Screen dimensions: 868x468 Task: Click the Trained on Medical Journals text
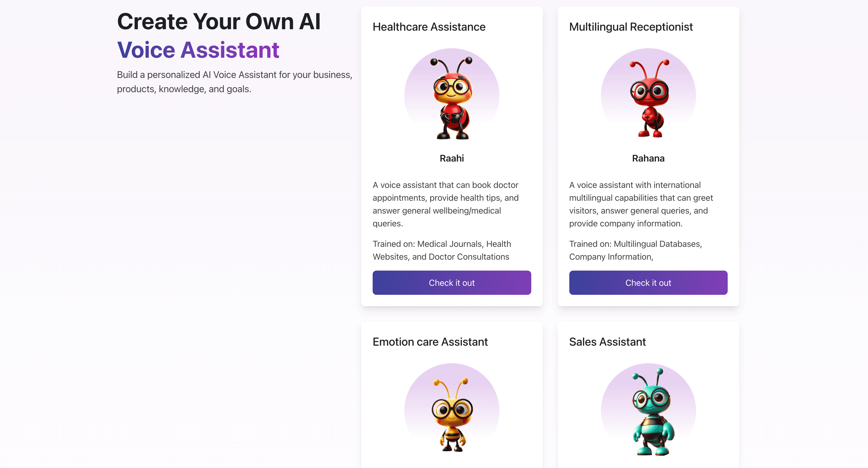pyautogui.click(x=441, y=250)
